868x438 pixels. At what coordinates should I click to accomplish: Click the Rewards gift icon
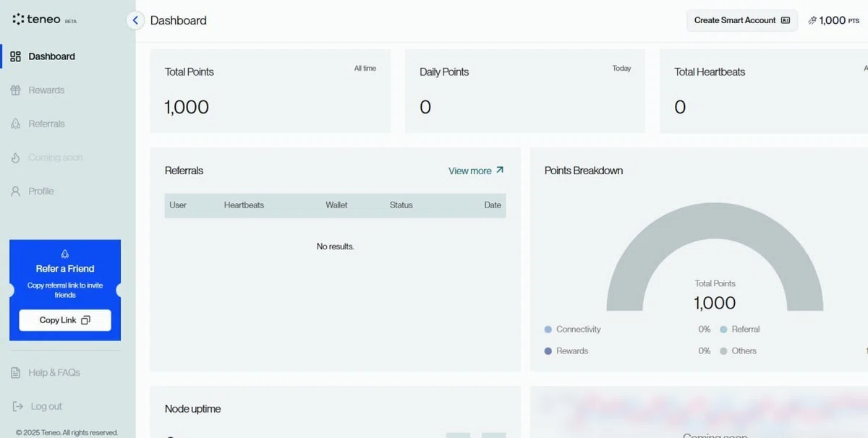click(x=15, y=90)
